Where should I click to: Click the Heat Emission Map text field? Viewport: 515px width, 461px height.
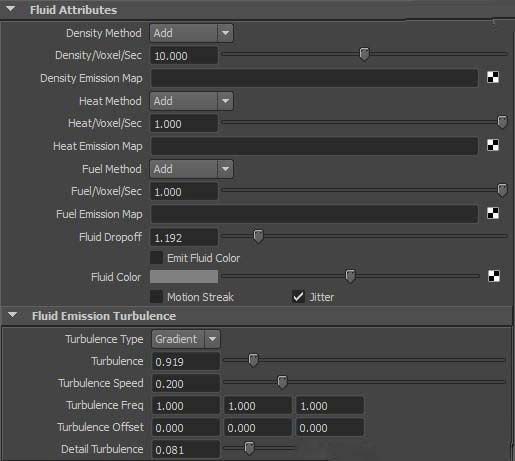click(x=314, y=146)
